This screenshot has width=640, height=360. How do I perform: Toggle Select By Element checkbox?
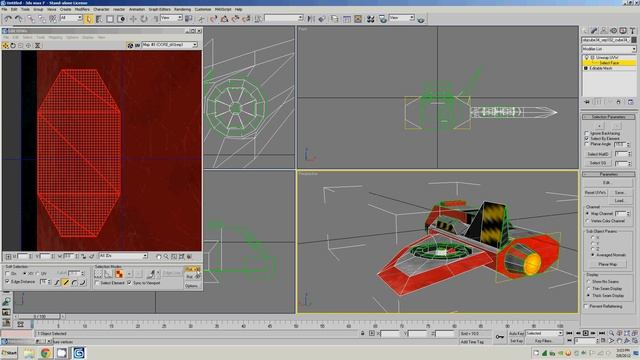(587, 139)
